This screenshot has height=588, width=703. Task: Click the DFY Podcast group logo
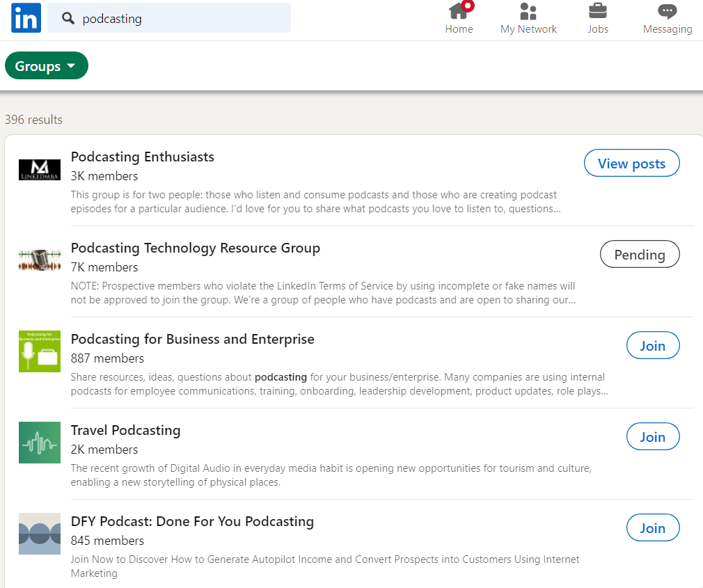click(40, 534)
